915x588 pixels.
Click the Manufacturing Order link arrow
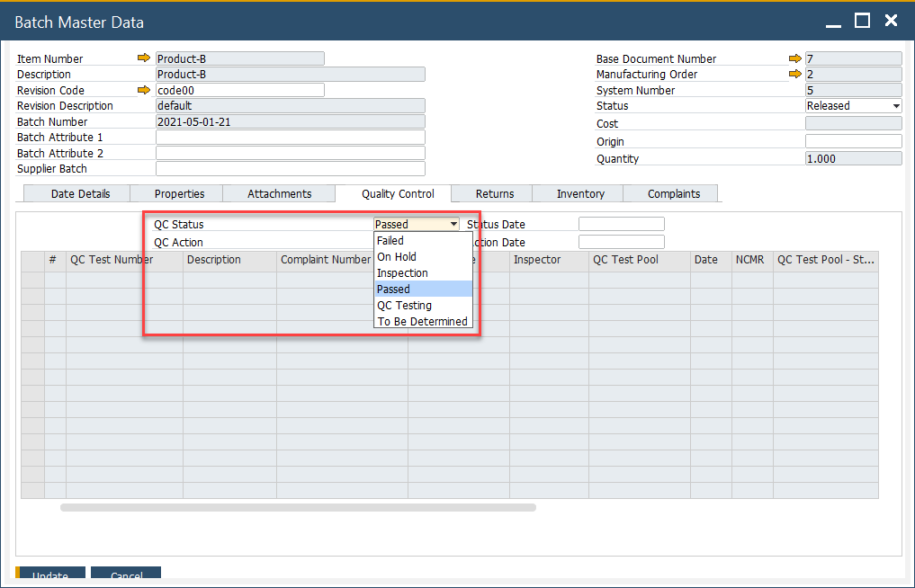(794, 74)
